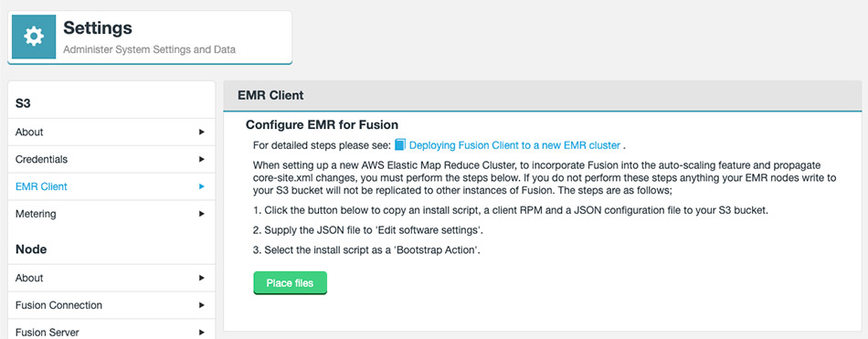The image size is (868, 339).
Task: Click the arrow beside Credentials
Action: [x=202, y=159]
